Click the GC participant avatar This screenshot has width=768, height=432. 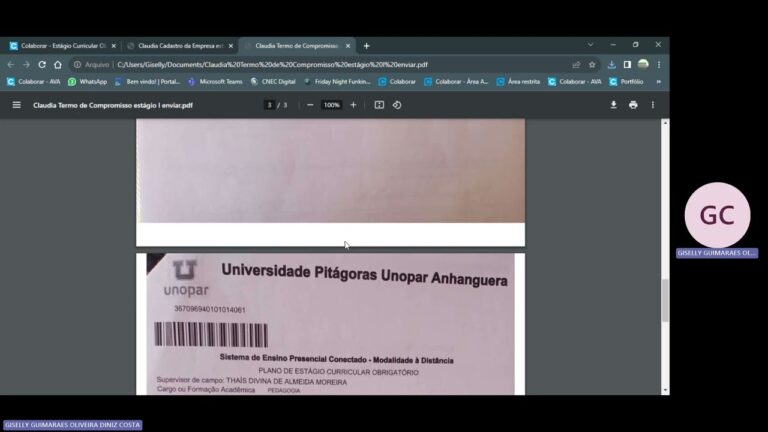click(717, 215)
